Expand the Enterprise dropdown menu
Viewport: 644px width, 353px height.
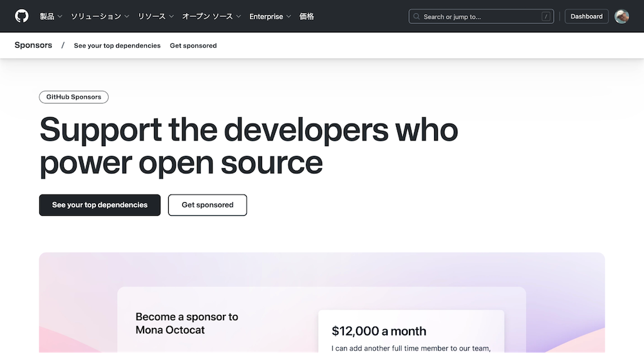pyautogui.click(x=270, y=17)
